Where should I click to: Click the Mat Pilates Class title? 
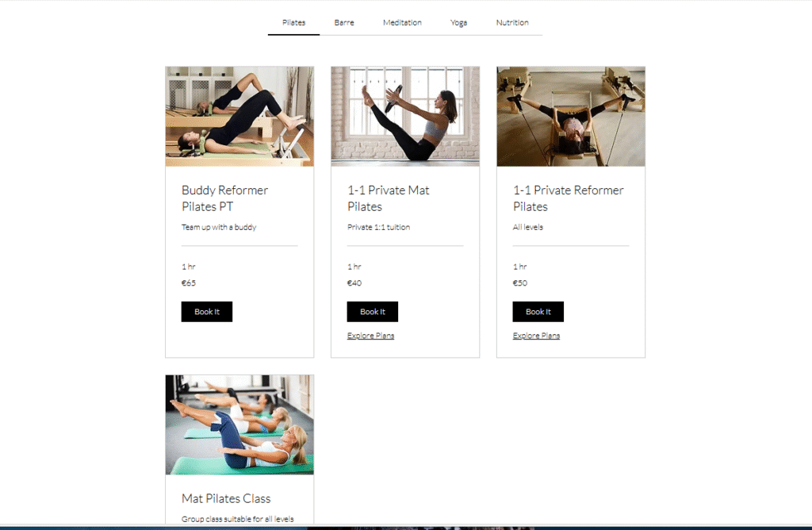226,498
